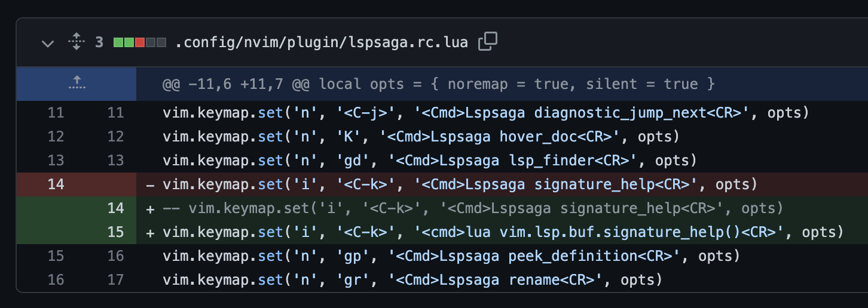Screen dimensions: 868x308
Task: Expand hidden lines above the hunk
Action: pos(76,84)
